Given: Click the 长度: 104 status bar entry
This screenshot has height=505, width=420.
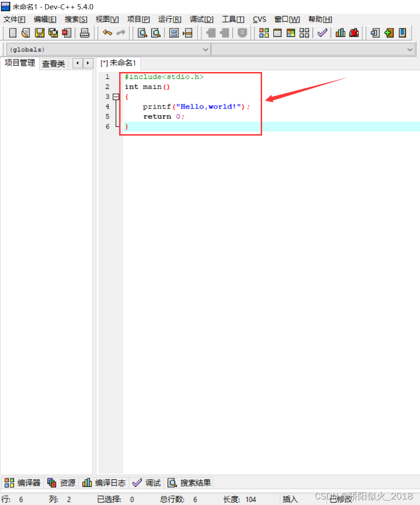Looking at the screenshot, I should tap(240, 499).
